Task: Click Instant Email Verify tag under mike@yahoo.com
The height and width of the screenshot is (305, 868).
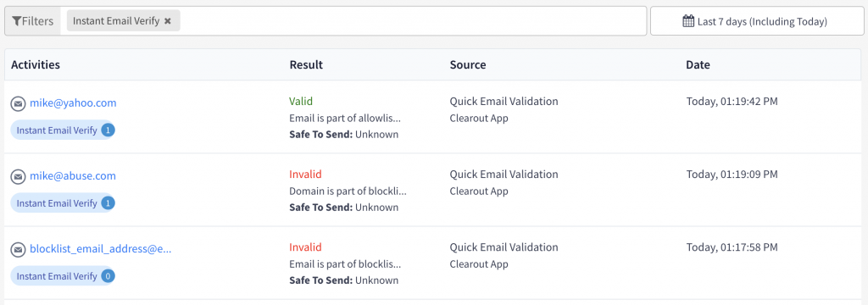Action: click(57, 130)
